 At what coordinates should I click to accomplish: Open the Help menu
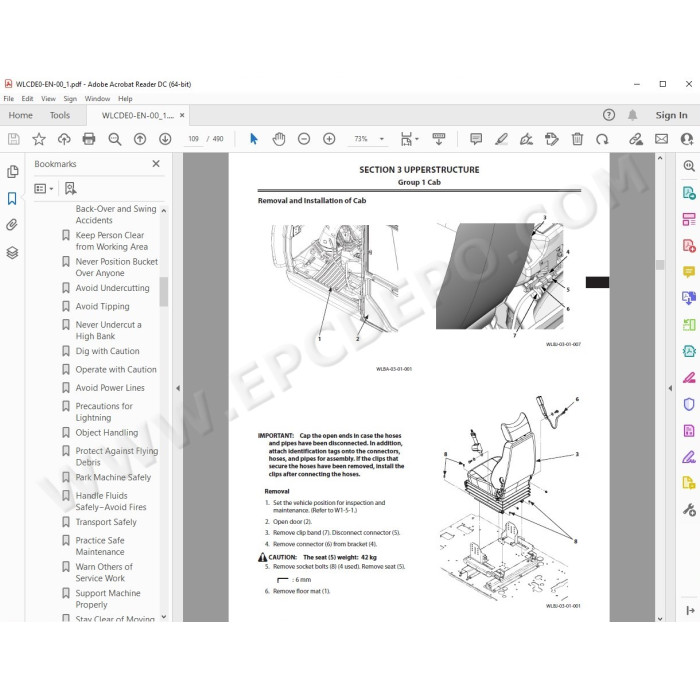tap(125, 99)
